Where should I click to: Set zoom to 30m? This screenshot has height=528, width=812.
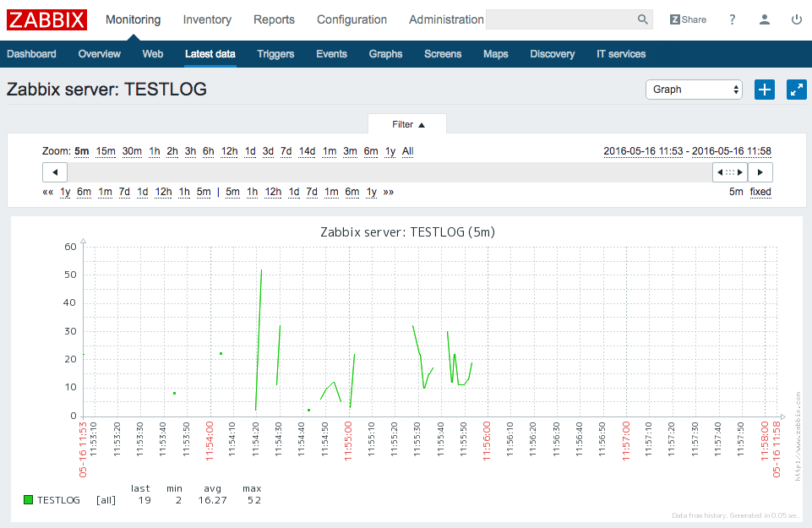[x=132, y=151]
